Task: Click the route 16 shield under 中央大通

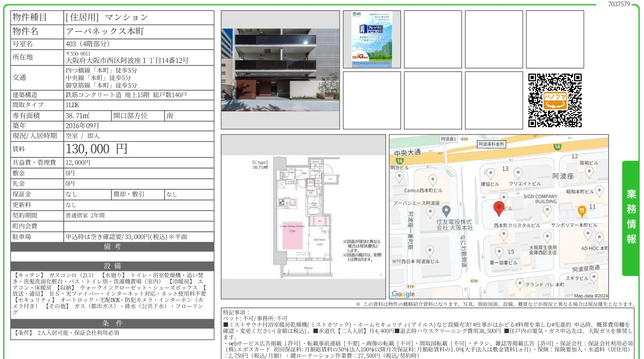Action: pyautogui.click(x=399, y=161)
